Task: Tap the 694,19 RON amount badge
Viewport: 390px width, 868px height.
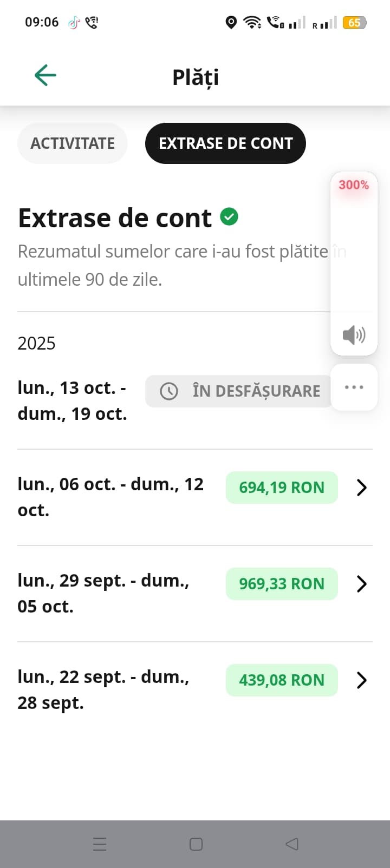Action: pos(282,488)
